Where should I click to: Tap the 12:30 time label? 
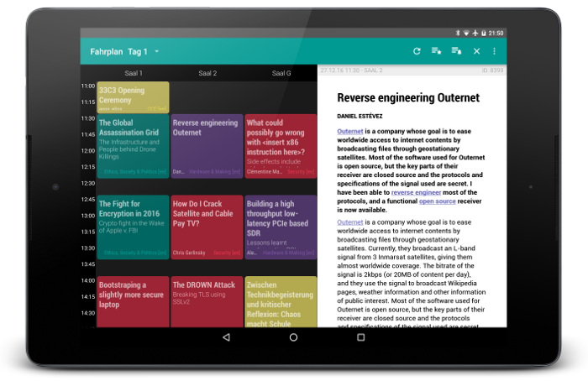[88, 183]
